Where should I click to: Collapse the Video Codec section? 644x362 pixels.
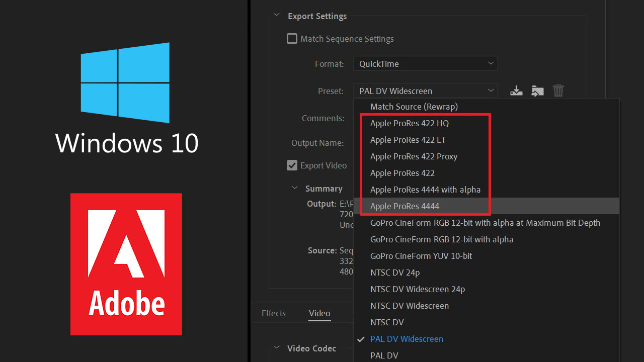pos(276,348)
